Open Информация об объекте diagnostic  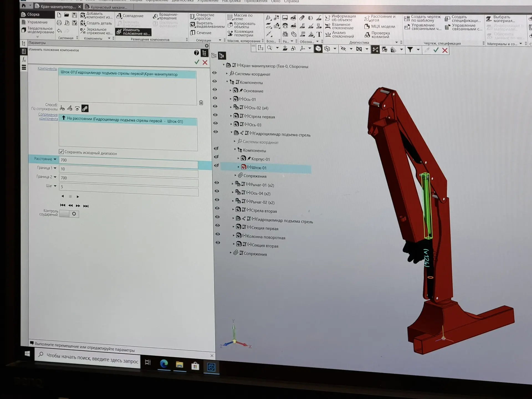pos(340,18)
